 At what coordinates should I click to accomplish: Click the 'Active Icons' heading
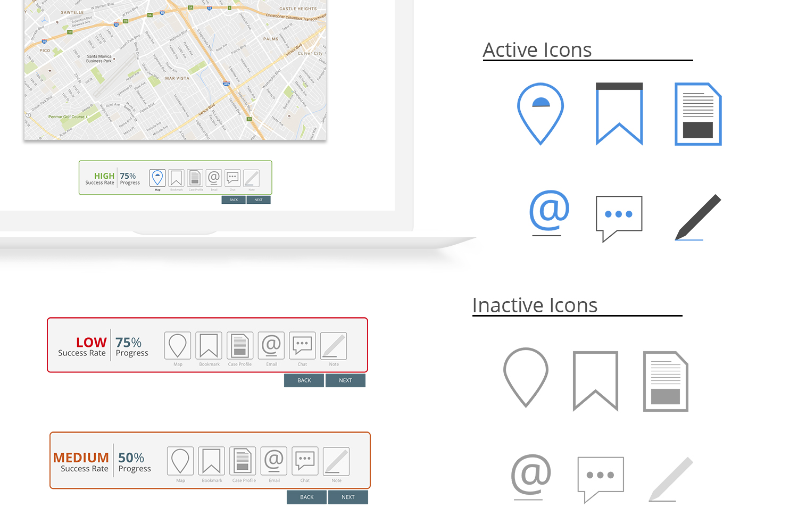(x=537, y=50)
